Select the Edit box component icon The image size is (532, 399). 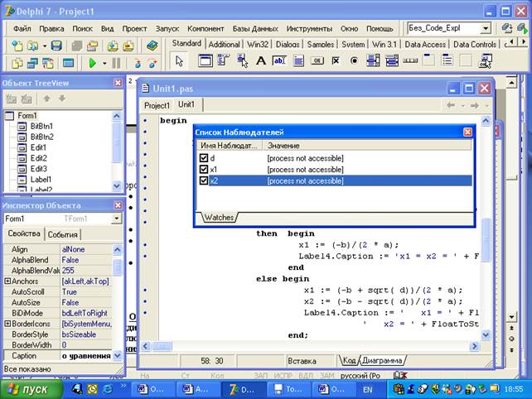tap(279, 61)
